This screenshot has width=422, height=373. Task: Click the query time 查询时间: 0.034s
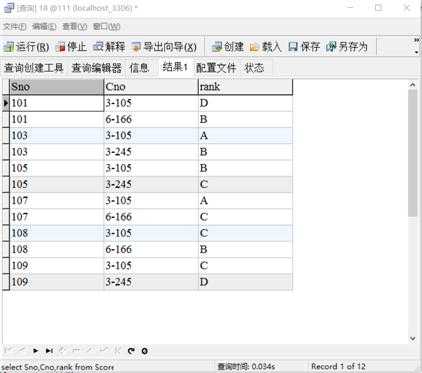(246, 367)
